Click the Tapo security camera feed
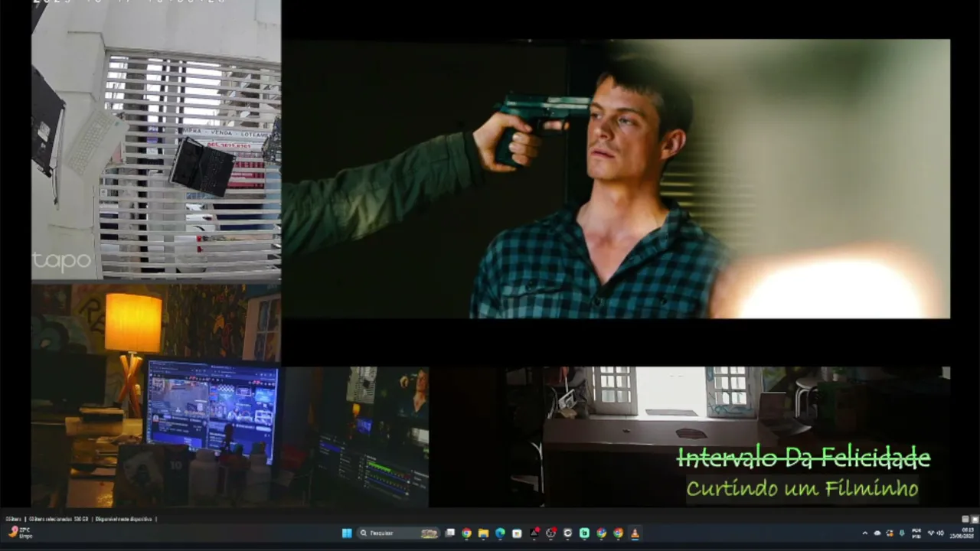This screenshot has height=551, width=980. (x=156, y=141)
